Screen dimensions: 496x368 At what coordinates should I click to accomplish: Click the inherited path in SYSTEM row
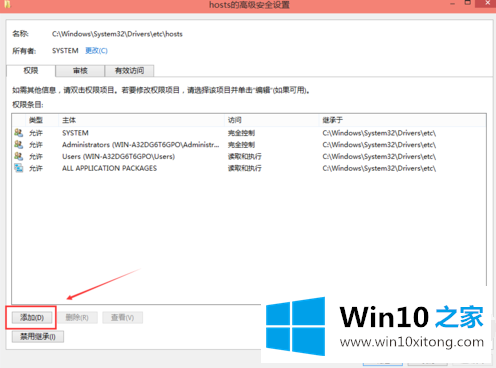tap(379, 133)
